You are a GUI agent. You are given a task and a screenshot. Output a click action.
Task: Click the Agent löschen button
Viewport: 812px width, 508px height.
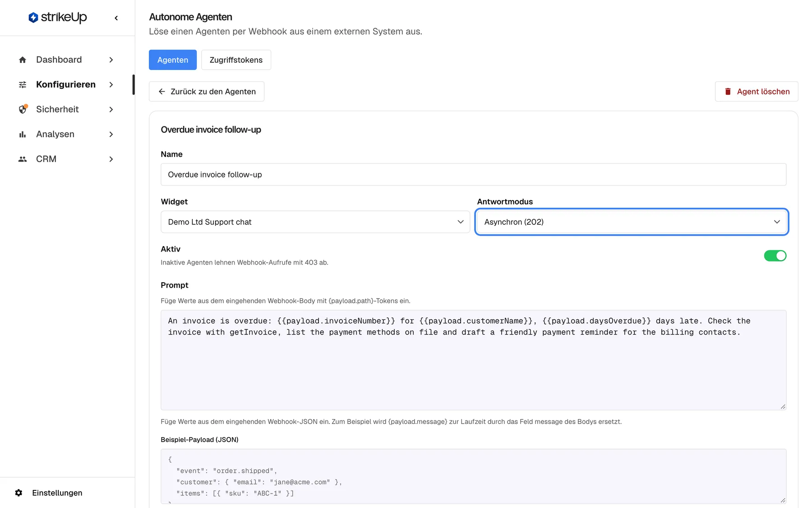(x=757, y=92)
